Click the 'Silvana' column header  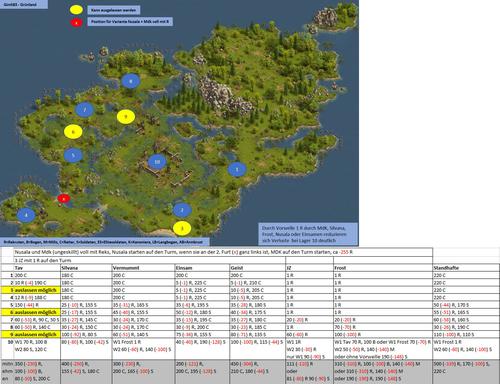[86, 268]
